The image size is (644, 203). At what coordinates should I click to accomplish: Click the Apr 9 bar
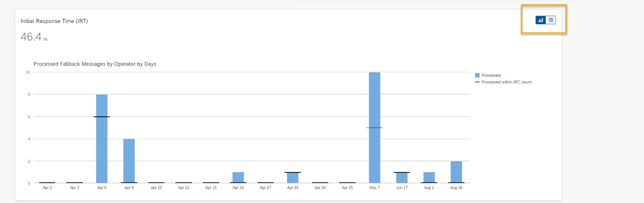129,161
